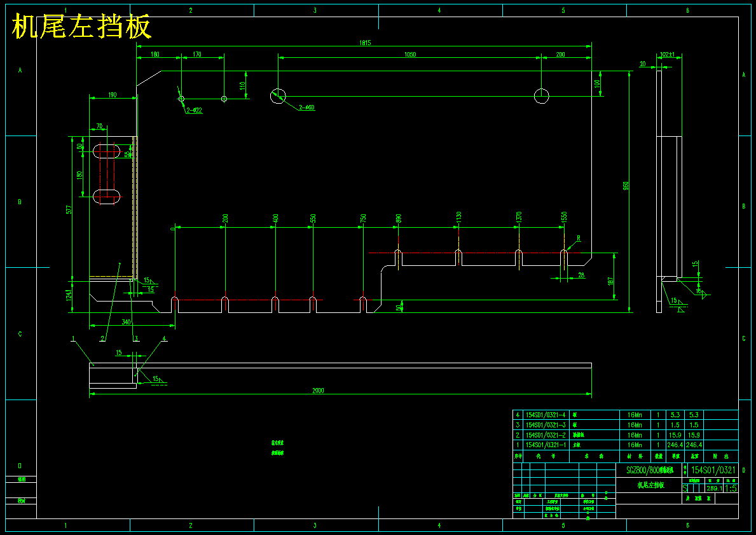
Task: Click the SGZ800/800 model name cell
Action: tap(649, 470)
